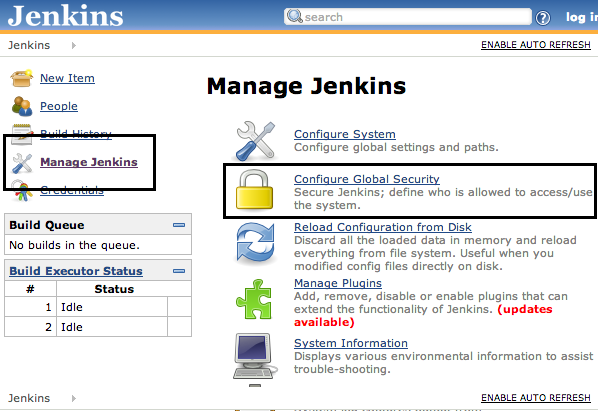Click bottom Enable Auto Refresh link
This screenshot has width=598, height=411.
coord(535,398)
